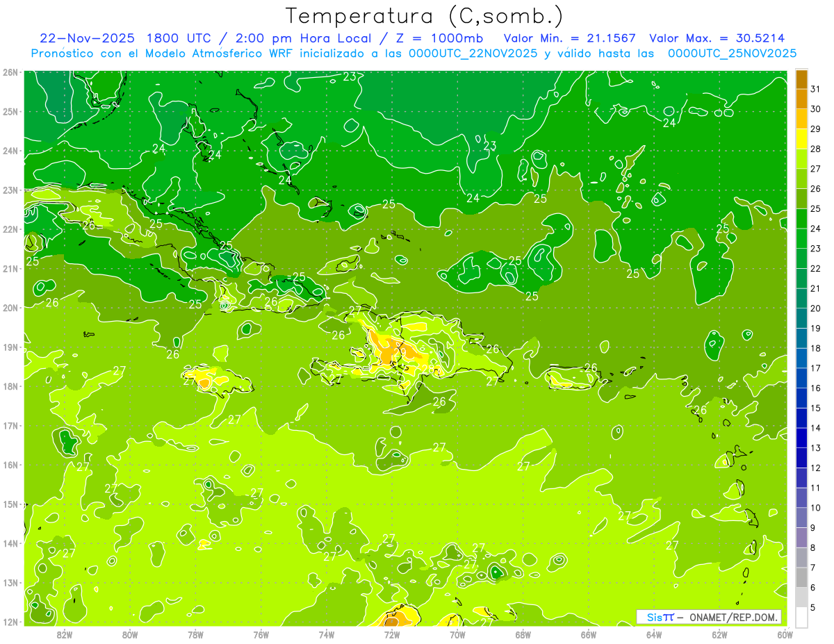Click the longitude axis label "62W"
Screen dimensions: 834x644
719,634
